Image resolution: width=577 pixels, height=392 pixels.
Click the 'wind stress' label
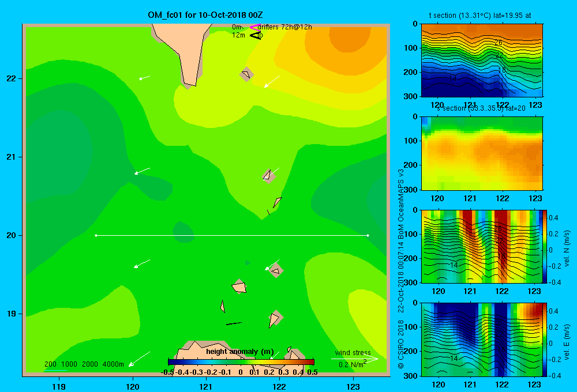(353, 352)
